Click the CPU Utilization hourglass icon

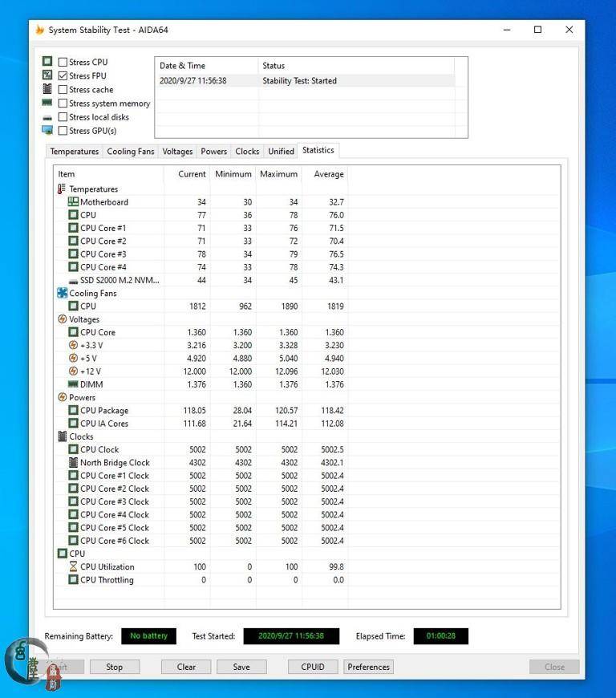point(74,566)
